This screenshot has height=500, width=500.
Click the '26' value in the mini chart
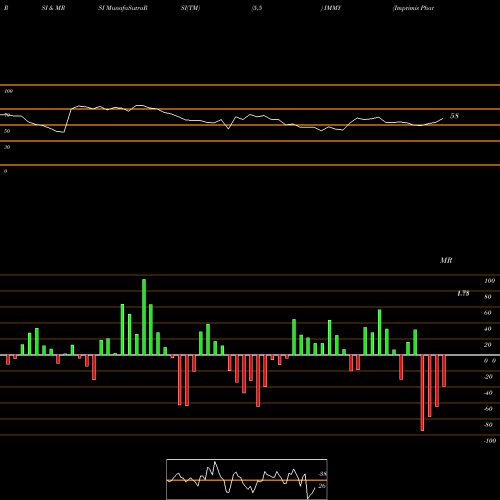click(x=322, y=486)
